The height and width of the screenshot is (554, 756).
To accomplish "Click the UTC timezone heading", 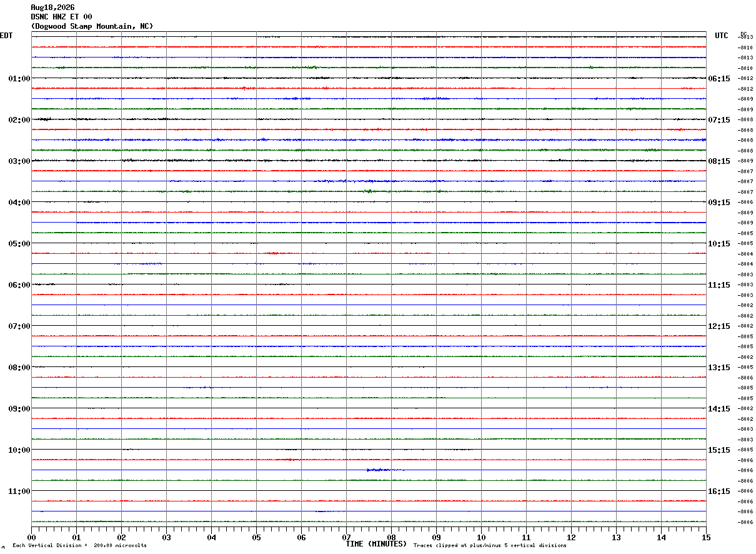I will [722, 36].
